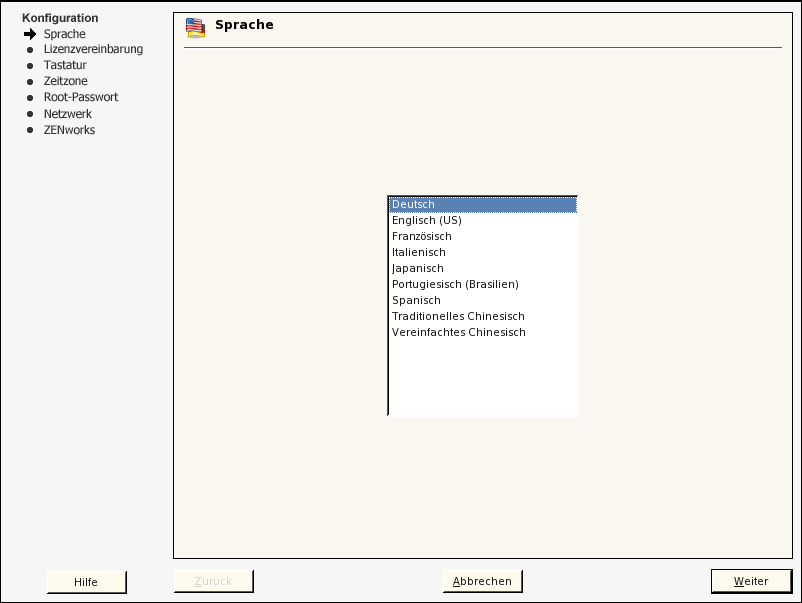Select Deutsch in the language list
The width and height of the screenshot is (802, 603).
coord(483,205)
